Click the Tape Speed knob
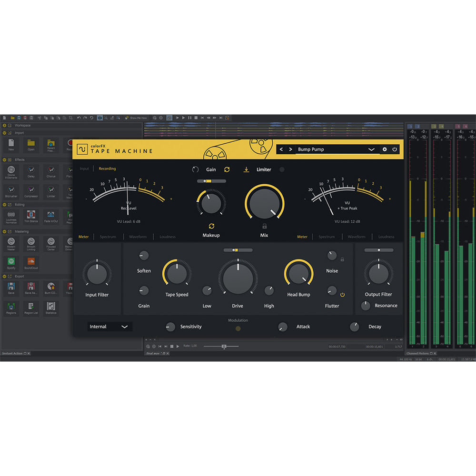Viewport: 476px width, 476px height. pyautogui.click(x=177, y=273)
